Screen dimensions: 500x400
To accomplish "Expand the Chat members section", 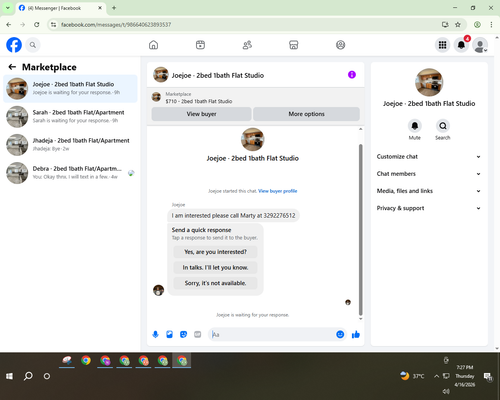I will 429,174.
